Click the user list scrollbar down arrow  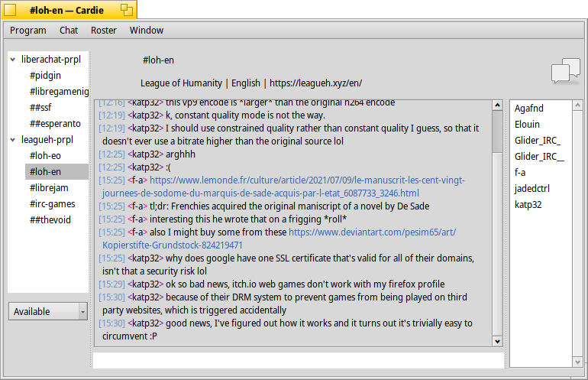click(577, 362)
